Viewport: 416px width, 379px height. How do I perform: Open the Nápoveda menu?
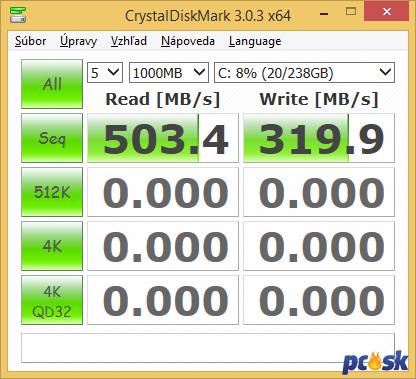(x=188, y=41)
